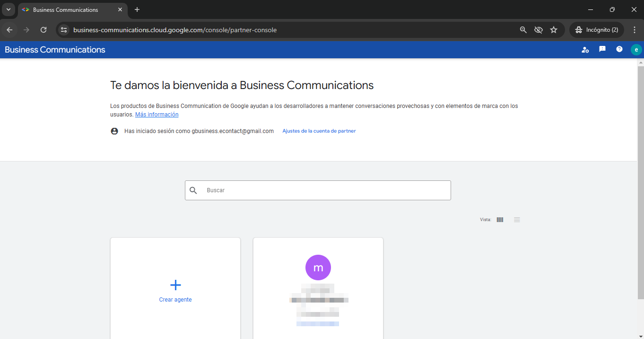644x339 pixels.
Task: Click the signed-in account person icon
Action: pyautogui.click(x=114, y=131)
